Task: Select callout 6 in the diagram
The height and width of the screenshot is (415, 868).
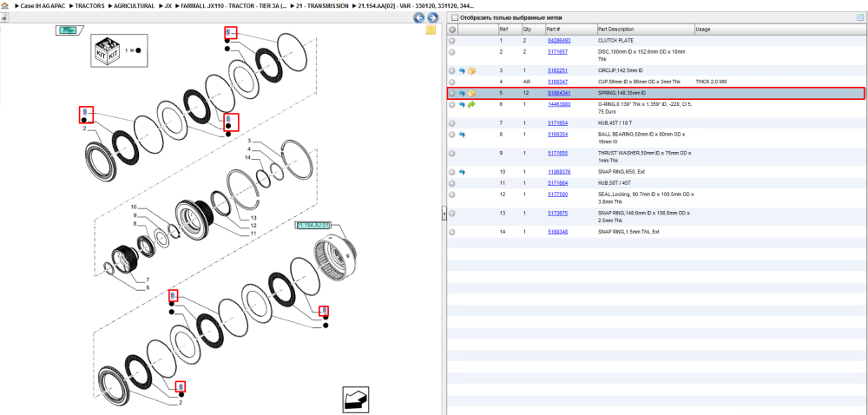Action: pos(148,287)
